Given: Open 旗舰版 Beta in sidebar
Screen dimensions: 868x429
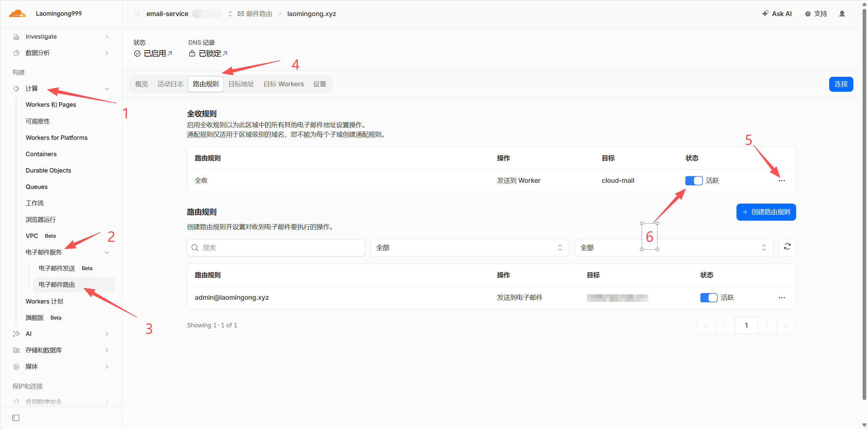Looking at the screenshot, I should coord(45,318).
